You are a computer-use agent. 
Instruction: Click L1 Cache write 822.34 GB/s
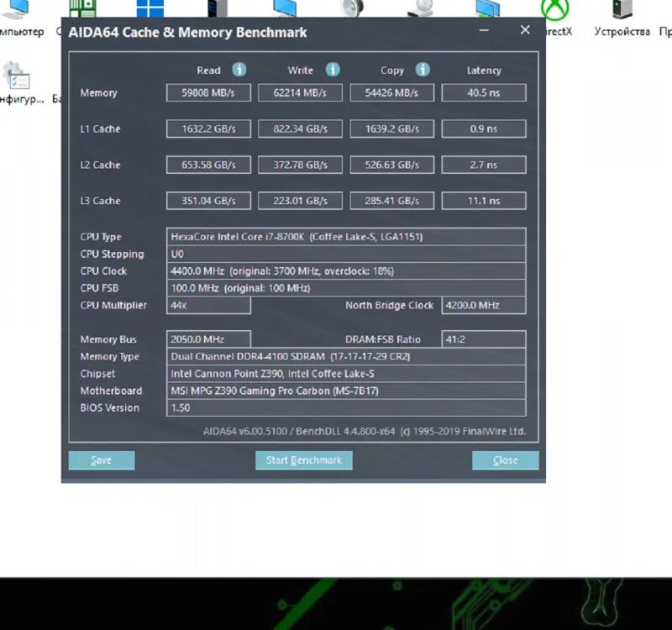(x=300, y=129)
